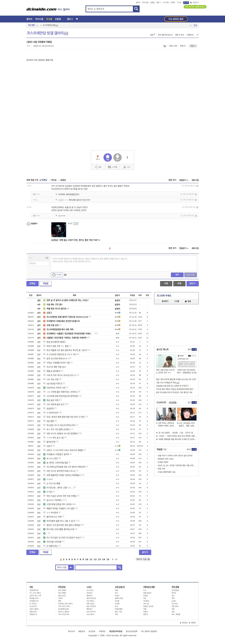This screenshot has width=225, height=644.
Task: Click the 개념 star recommend icon
Action: (108, 157)
